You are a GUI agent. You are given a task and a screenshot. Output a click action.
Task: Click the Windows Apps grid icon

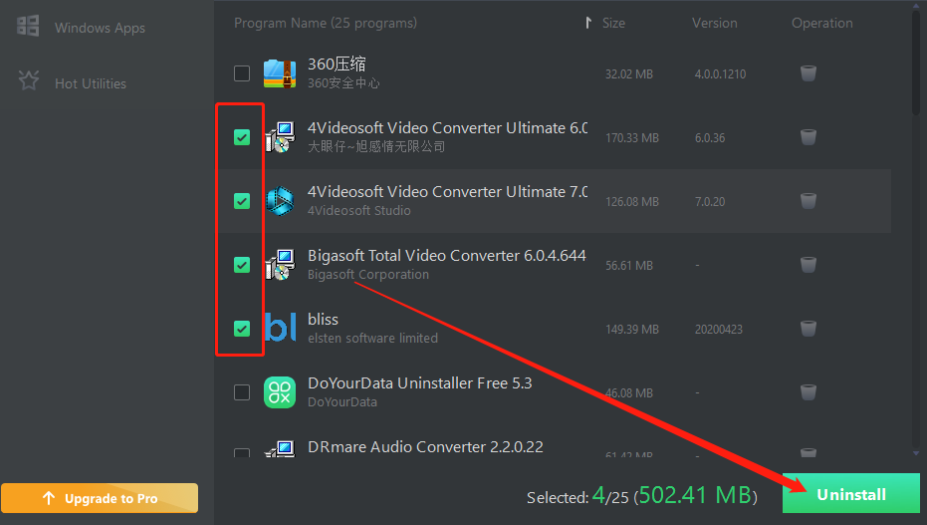(28, 26)
